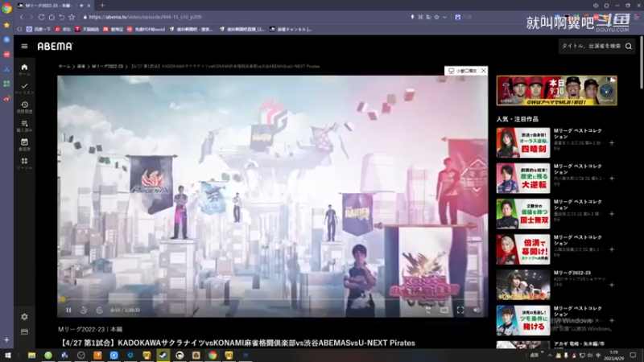Viewport: 644px width, 362px height.
Task: Open a new browser tab
Action: click(102, 6)
